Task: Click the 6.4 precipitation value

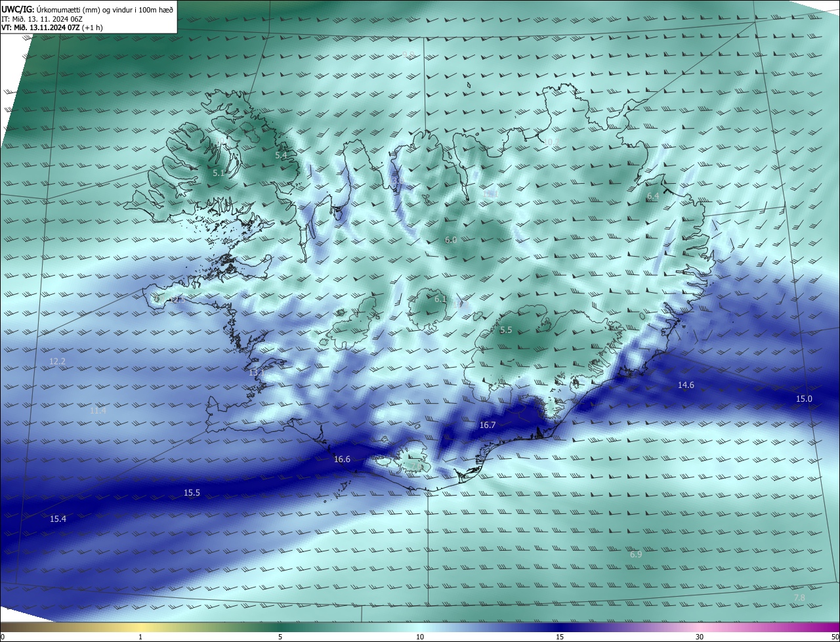Action: (653, 196)
